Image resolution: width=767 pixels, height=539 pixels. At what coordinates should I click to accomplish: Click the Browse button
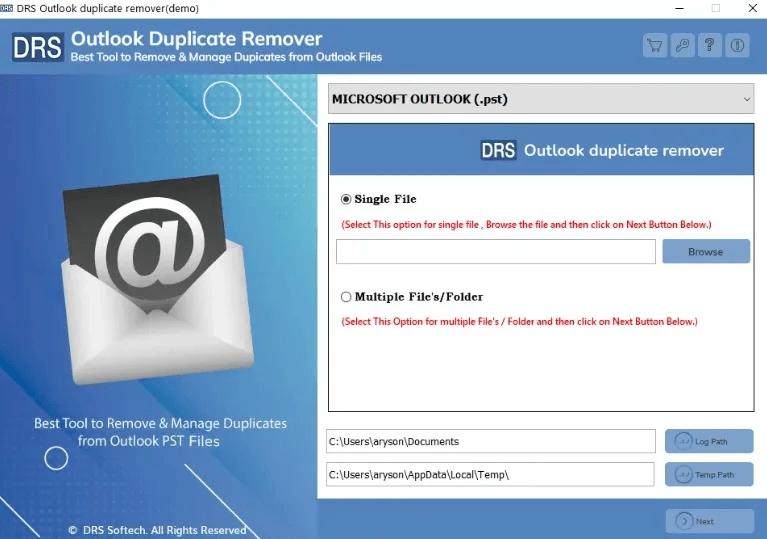706,251
